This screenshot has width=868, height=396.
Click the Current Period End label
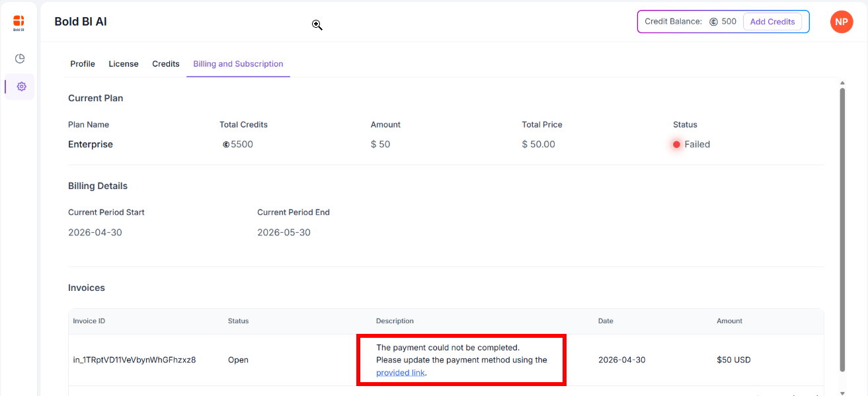pos(294,212)
